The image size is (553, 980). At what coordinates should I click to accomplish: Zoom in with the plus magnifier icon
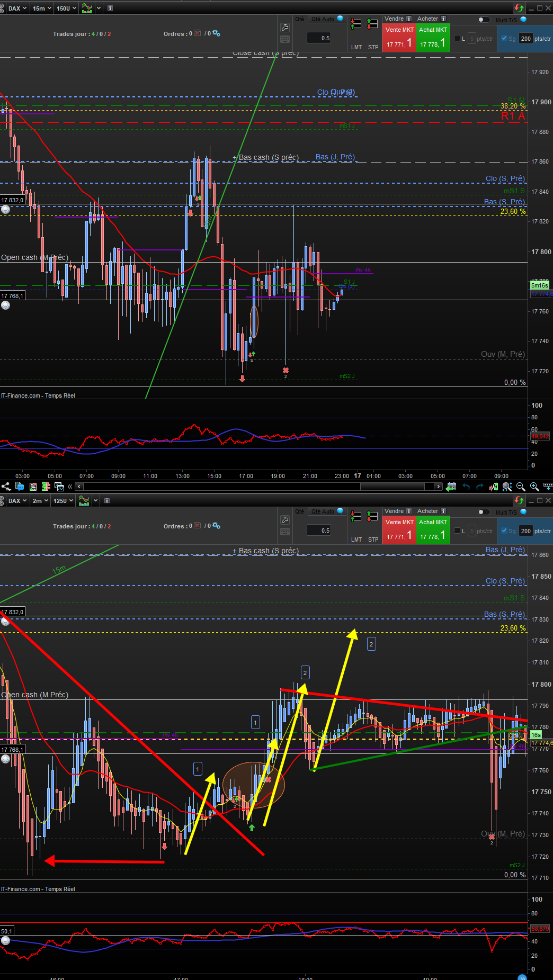point(534,487)
